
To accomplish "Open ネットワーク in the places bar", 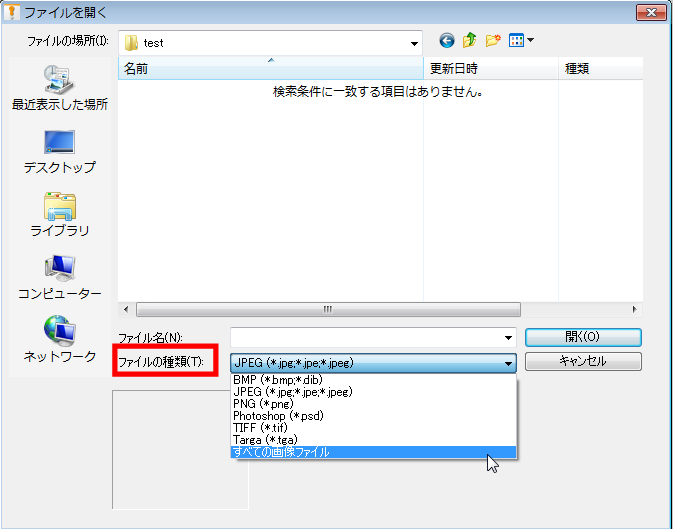I will [60, 340].
